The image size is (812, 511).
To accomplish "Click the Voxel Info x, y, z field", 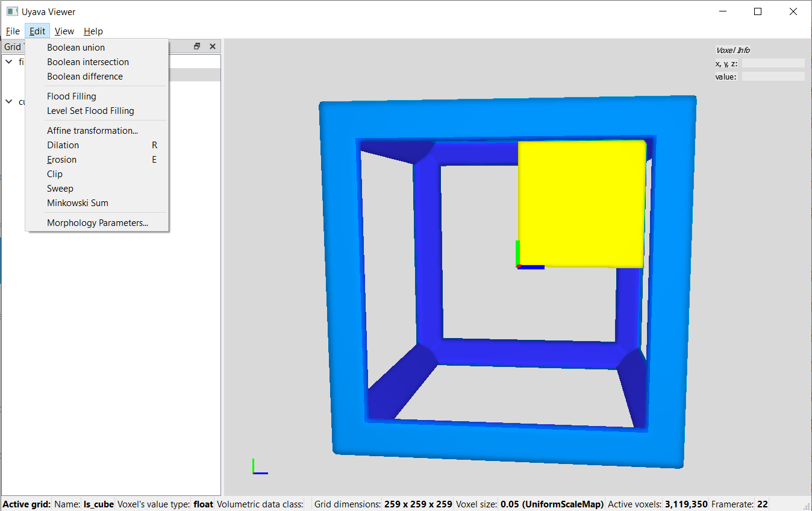I will pyautogui.click(x=772, y=63).
